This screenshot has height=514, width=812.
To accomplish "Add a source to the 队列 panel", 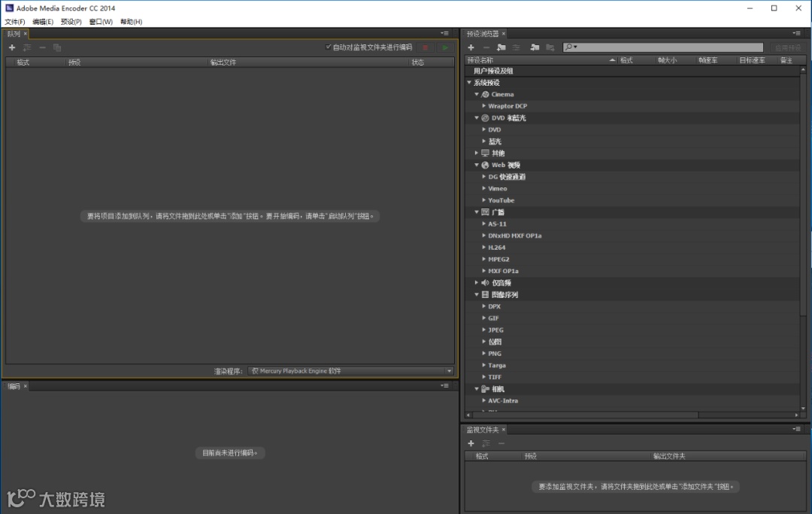I will (12, 47).
